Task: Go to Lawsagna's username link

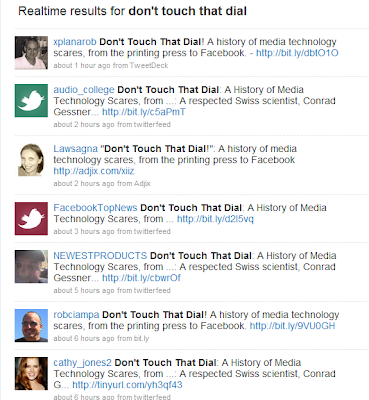Action: 75,149
